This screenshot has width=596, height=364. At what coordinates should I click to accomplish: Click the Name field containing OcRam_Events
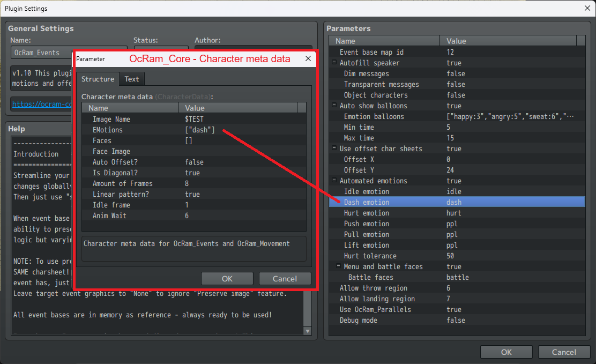(x=42, y=53)
